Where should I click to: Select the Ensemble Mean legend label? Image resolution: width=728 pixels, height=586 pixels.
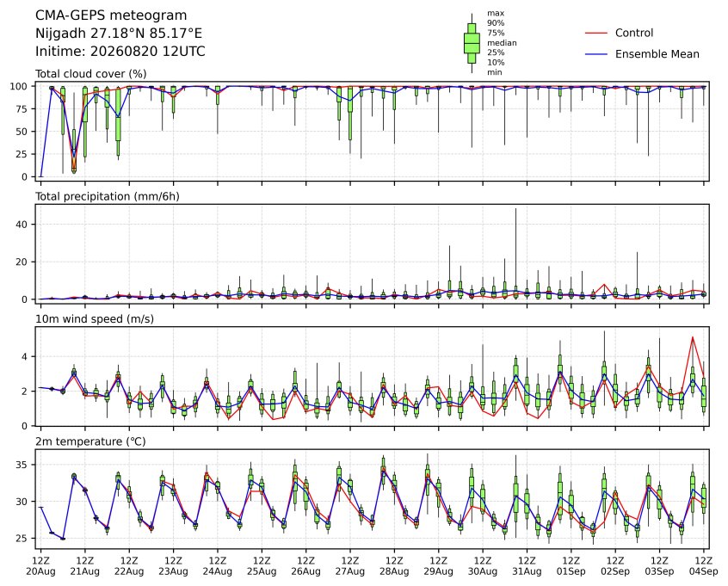657,54
